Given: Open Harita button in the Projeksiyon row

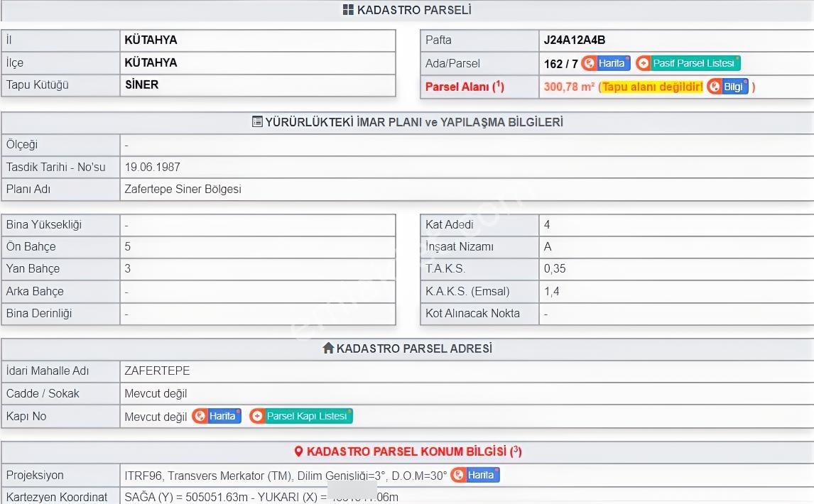Looking at the screenshot, I should [475, 475].
